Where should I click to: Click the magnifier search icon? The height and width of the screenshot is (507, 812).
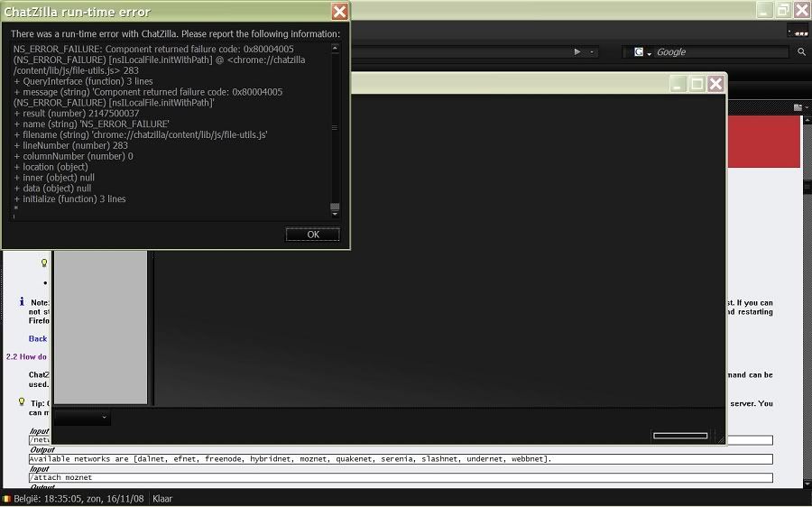[801, 51]
